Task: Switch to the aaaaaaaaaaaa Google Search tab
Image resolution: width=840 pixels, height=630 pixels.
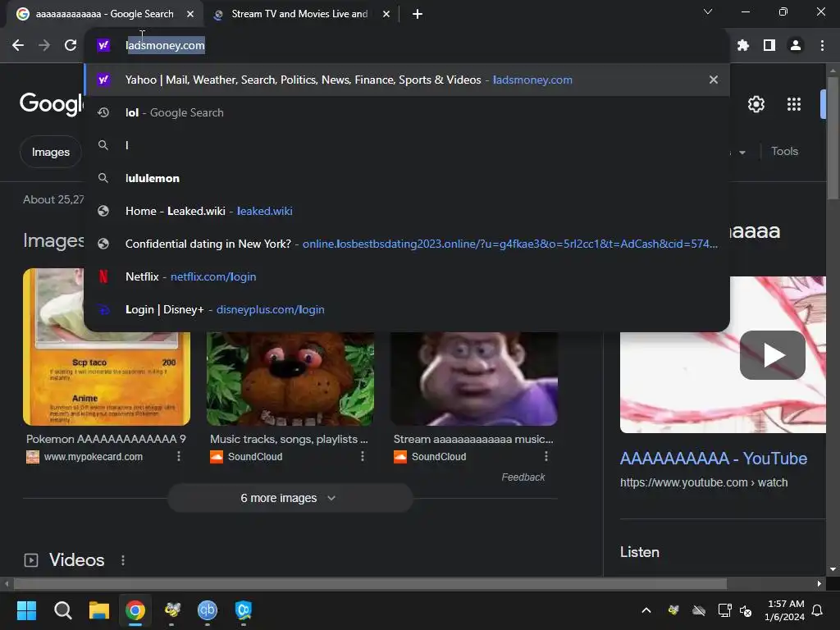Action: pos(104,14)
